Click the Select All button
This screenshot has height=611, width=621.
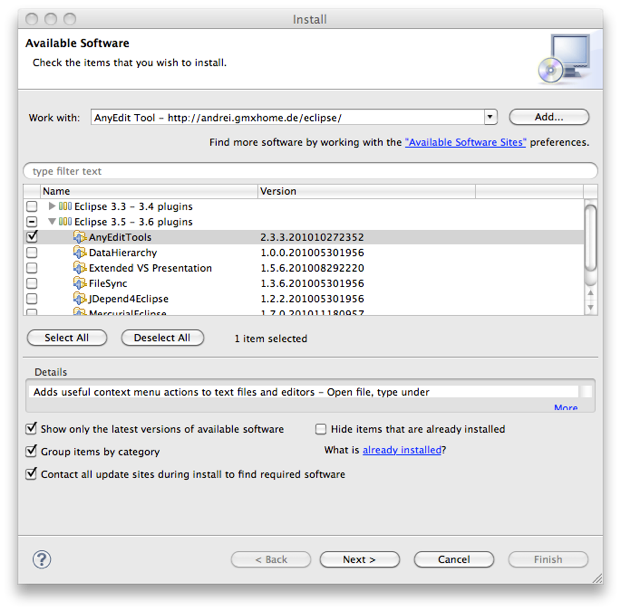point(67,338)
